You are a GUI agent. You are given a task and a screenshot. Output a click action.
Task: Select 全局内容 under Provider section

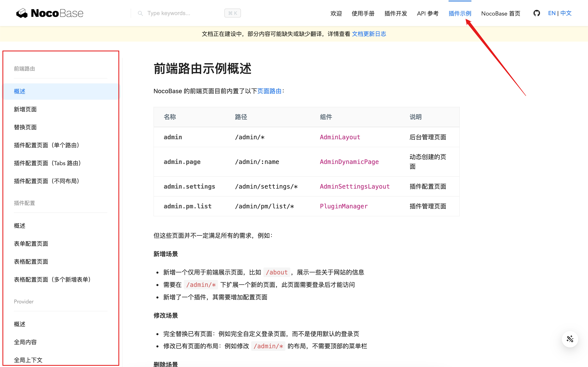25,342
